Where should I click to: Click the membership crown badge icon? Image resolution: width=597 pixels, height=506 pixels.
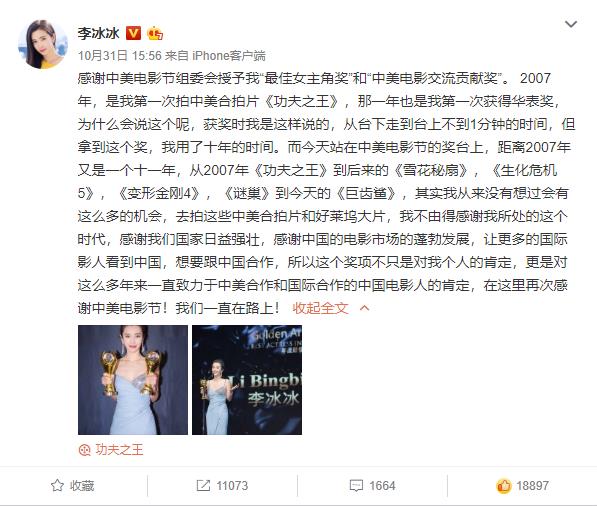point(155,34)
